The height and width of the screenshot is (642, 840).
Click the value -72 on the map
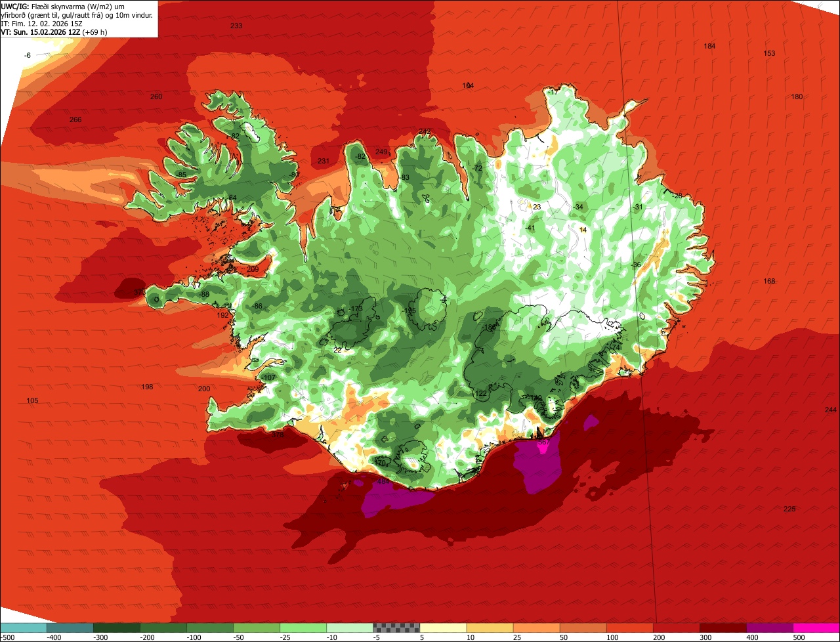pyautogui.click(x=477, y=169)
